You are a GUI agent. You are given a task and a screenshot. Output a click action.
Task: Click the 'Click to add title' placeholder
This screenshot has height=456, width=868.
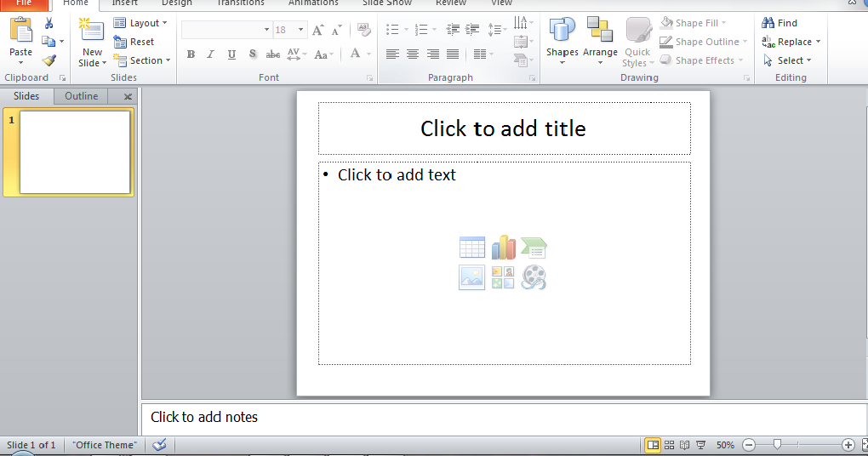click(505, 128)
